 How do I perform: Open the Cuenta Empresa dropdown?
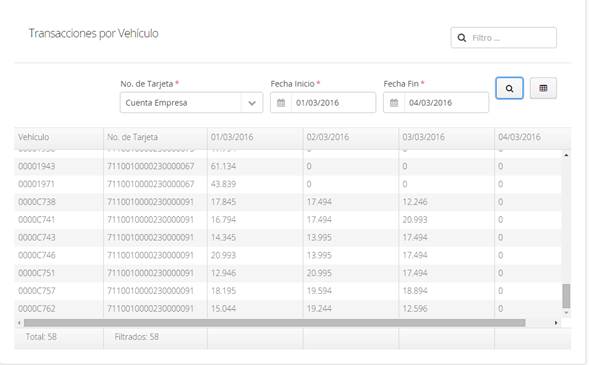[x=191, y=103]
